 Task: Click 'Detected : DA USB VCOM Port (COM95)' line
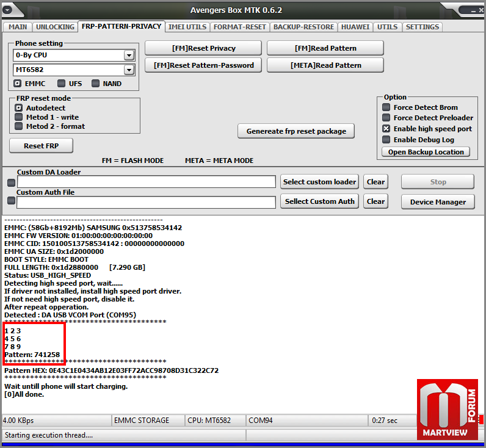[70, 315]
